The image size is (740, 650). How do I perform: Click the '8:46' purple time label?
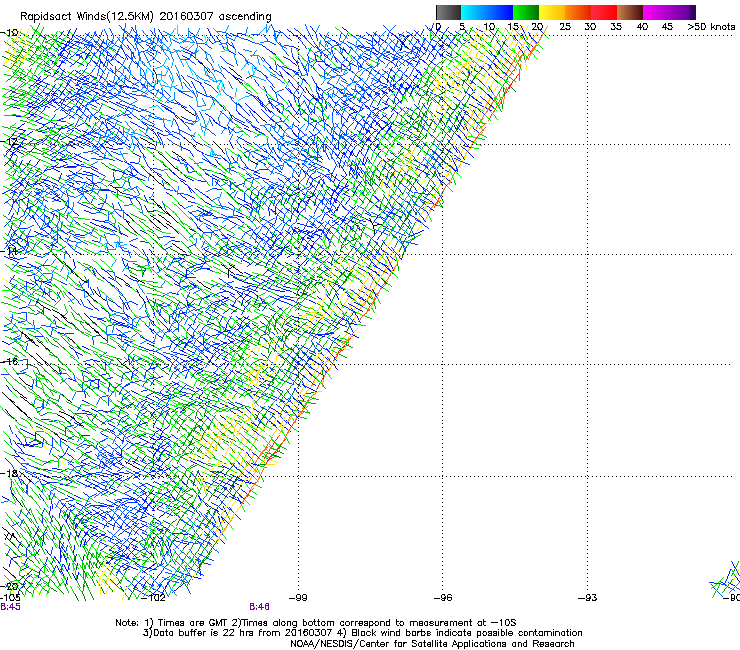[260, 607]
